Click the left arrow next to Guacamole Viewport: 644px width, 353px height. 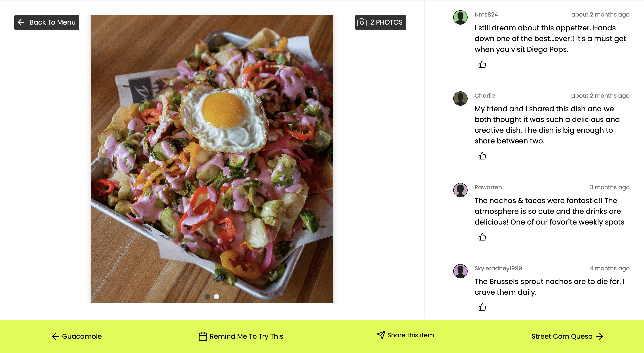55,336
